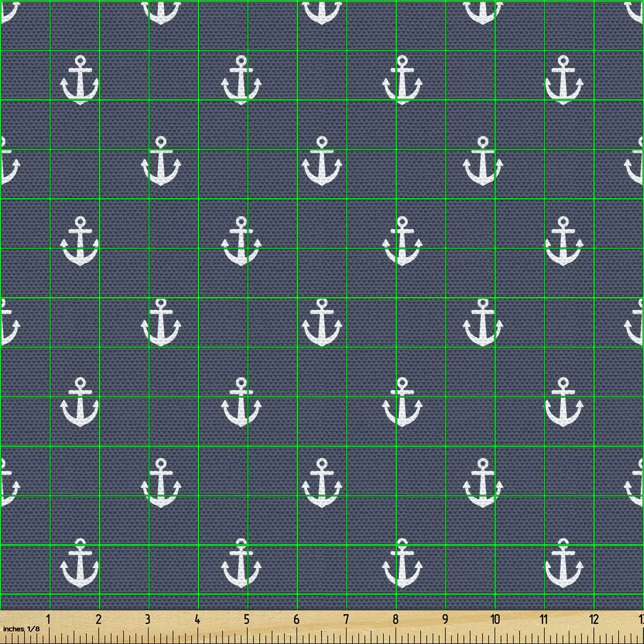Select the number 11 ruler marking
Screen dimensions: 644x644
click(544, 620)
